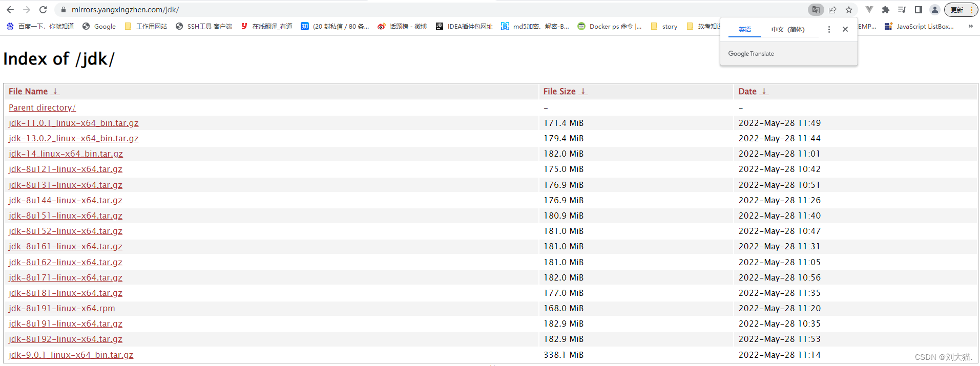980x366 pixels.
Task: Open the SSH工具 客户端 bookmark
Action: 204,26
